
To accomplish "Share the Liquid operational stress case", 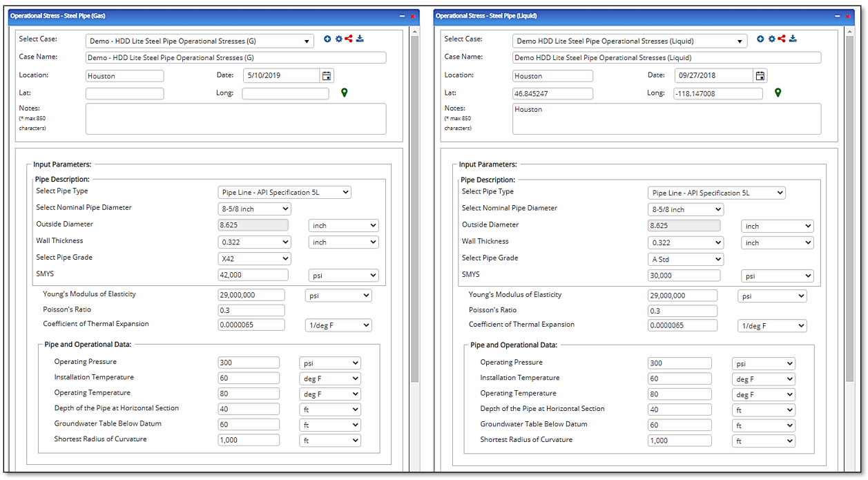I will [782, 39].
